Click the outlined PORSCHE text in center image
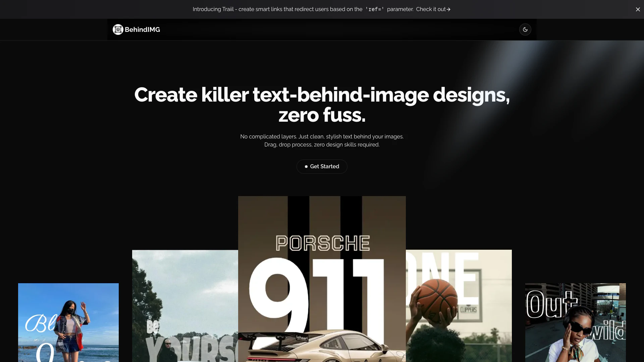Viewport: 644px width, 362px height. pyautogui.click(x=322, y=243)
